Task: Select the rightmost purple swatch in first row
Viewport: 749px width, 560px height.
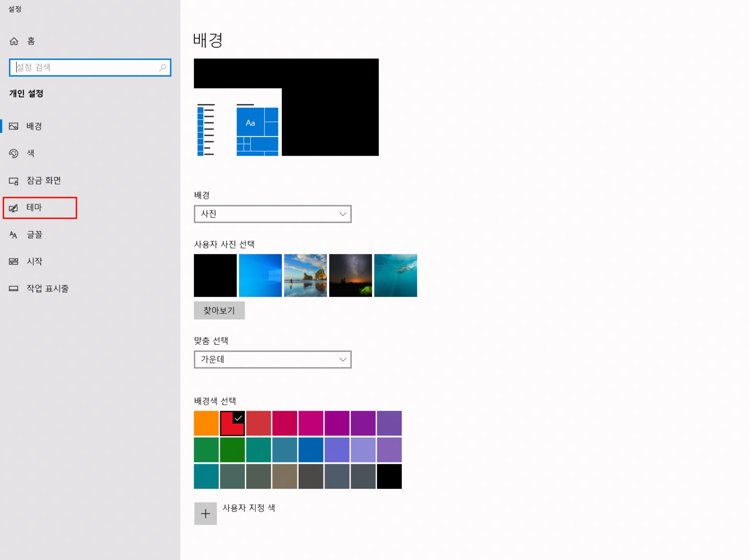Action: (x=389, y=423)
